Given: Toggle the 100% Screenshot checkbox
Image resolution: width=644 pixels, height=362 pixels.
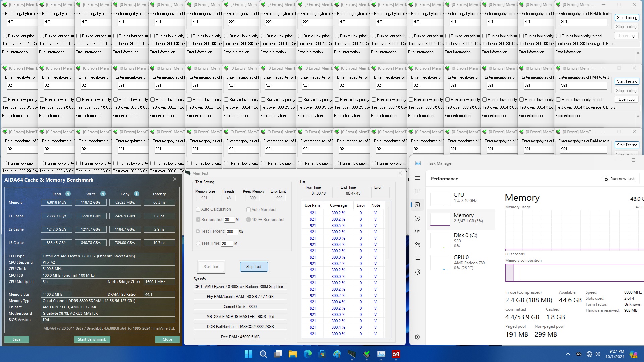Looking at the screenshot, I should click(249, 220).
